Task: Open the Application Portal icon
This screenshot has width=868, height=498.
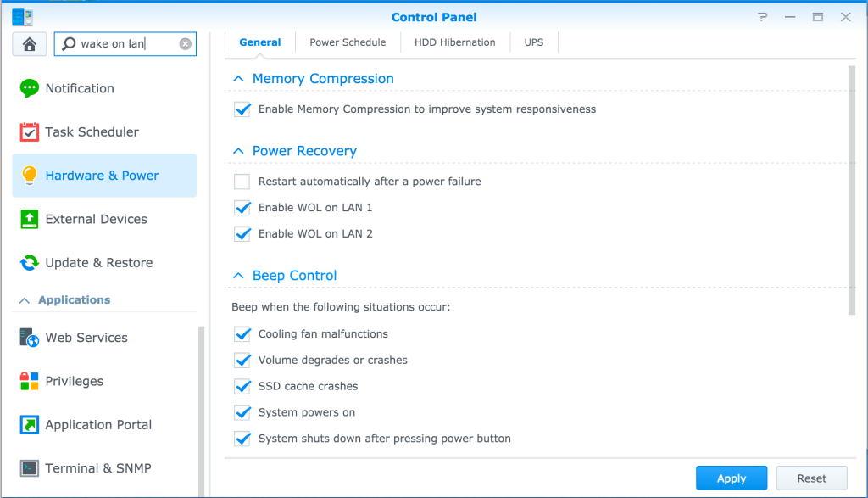Action: point(30,425)
